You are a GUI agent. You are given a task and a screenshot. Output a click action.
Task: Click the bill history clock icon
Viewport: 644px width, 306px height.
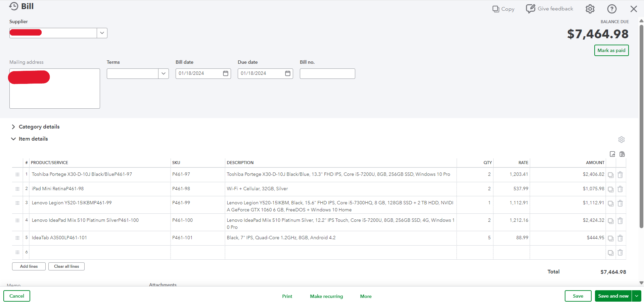[14, 6]
